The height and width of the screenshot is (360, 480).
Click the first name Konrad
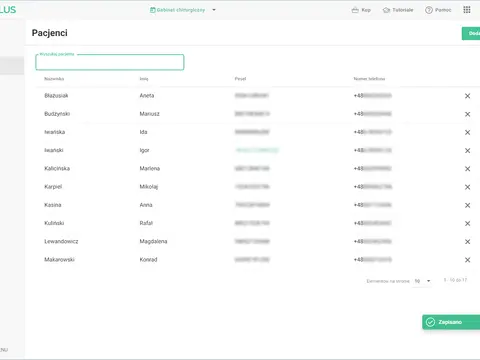coord(148,259)
